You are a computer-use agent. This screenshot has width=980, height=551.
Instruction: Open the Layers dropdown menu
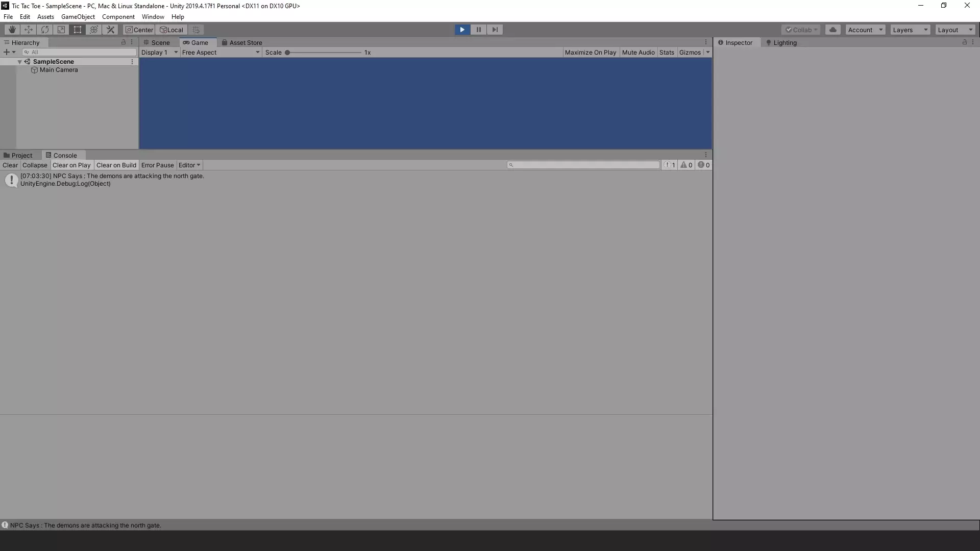coord(910,29)
